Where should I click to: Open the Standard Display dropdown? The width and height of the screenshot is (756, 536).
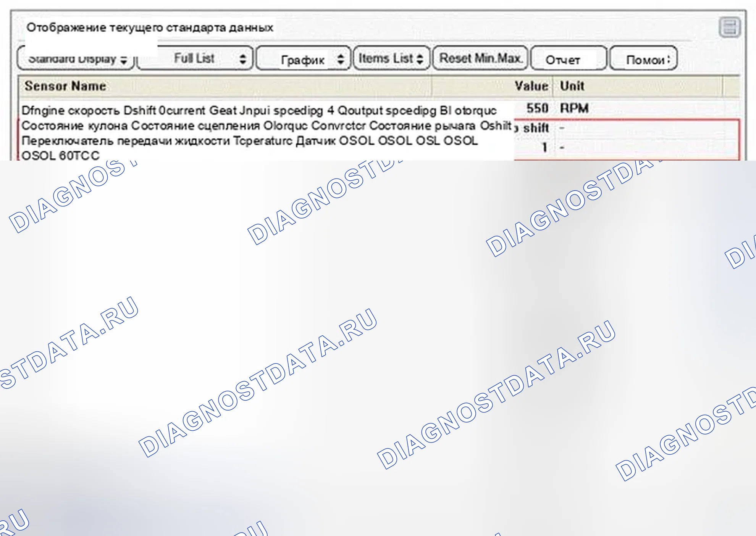tap(76, 59)
